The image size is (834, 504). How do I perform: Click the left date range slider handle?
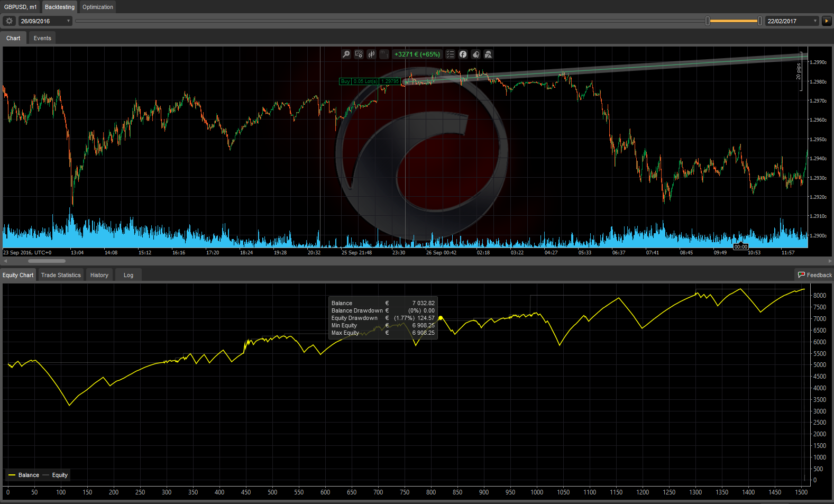[x=708, y=21]
